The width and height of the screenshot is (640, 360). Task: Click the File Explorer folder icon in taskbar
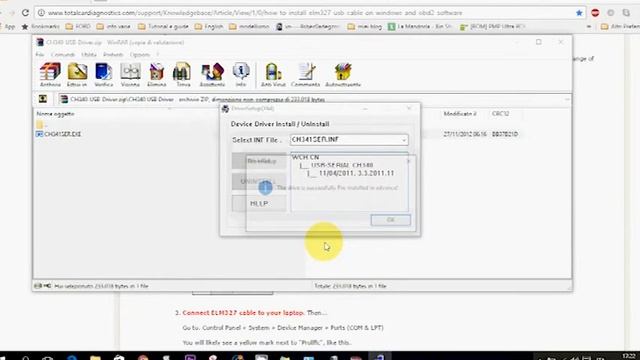click(95, 358)
